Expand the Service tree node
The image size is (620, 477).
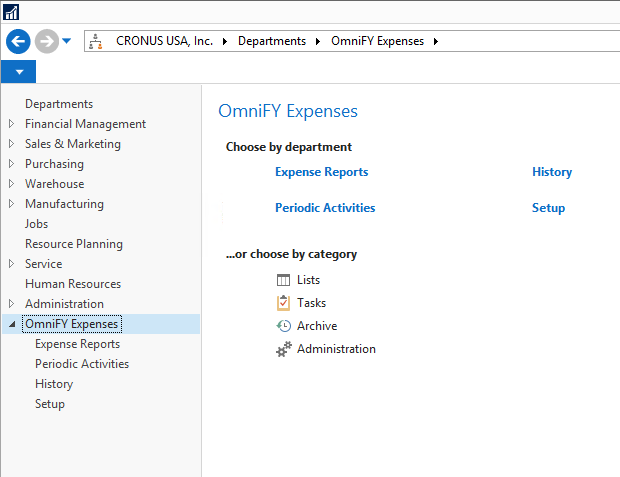(11, 263)
